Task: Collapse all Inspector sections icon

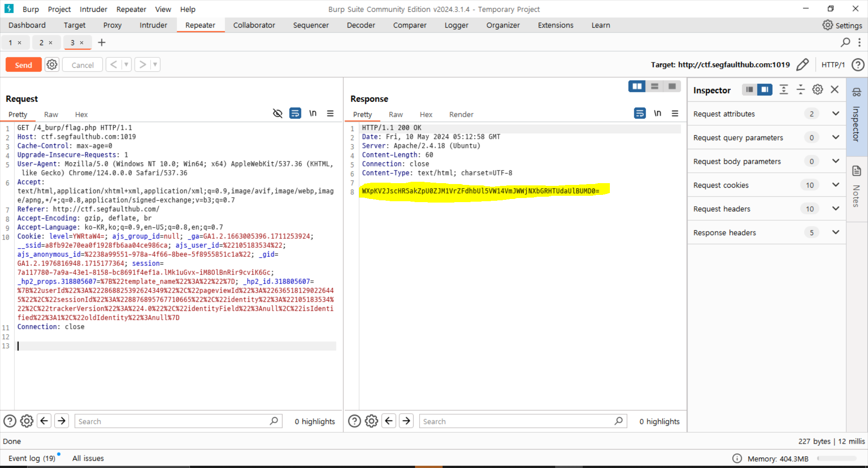Action: (x=800, y=90)
